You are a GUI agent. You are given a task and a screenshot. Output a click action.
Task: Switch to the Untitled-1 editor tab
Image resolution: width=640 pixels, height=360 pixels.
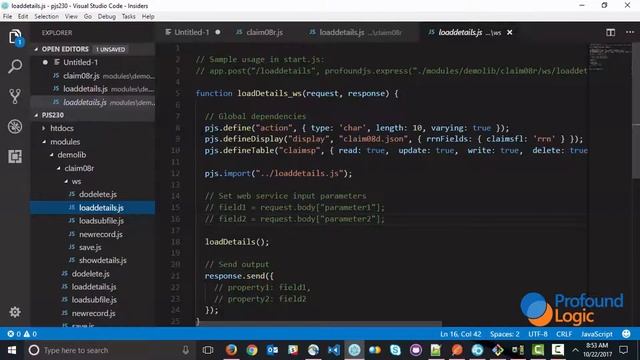tap(192, 32)
